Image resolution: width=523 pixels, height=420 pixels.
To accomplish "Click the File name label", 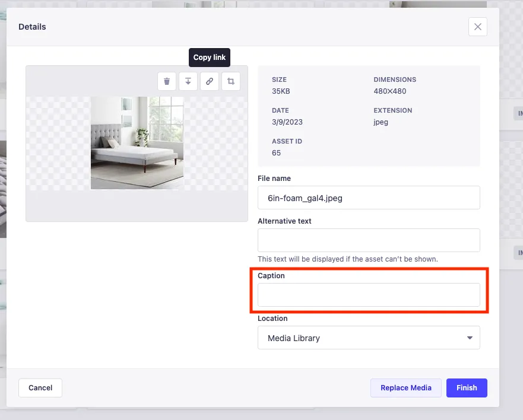I will (x=274, y=179).
